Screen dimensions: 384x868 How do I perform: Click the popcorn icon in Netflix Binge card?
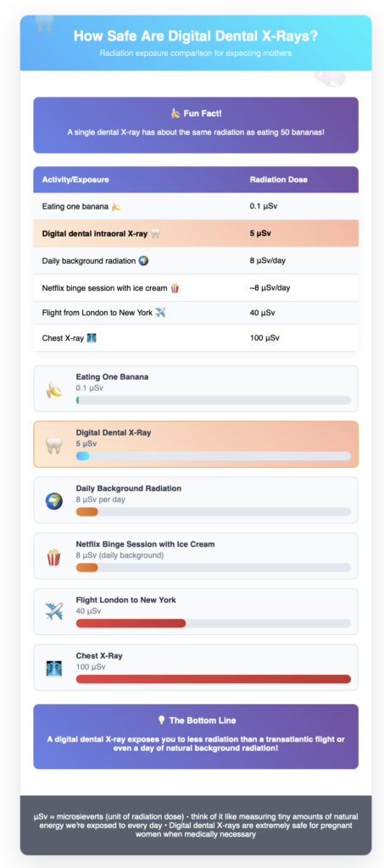[53, 556]
